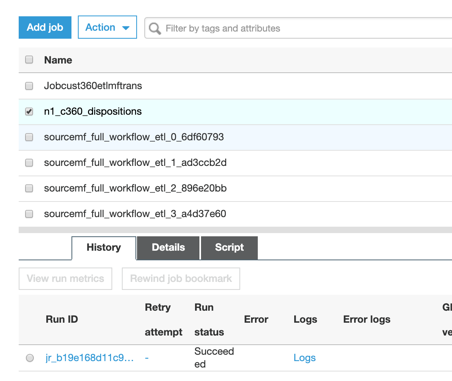
Task: Click the search magnifier icon
Action: click(155, 29)
